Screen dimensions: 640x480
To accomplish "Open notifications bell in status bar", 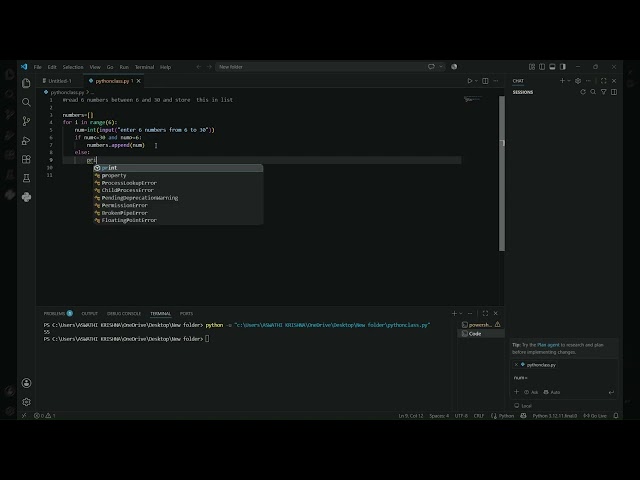I will point(616,416).
